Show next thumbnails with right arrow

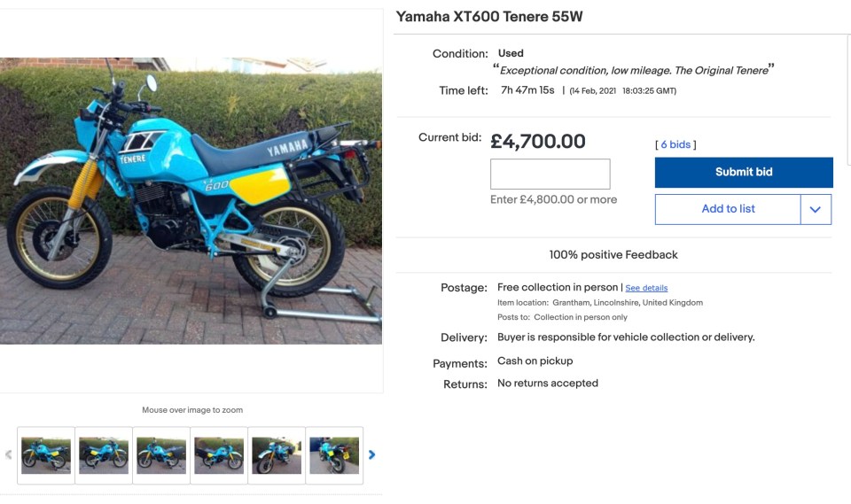point(371,454)
